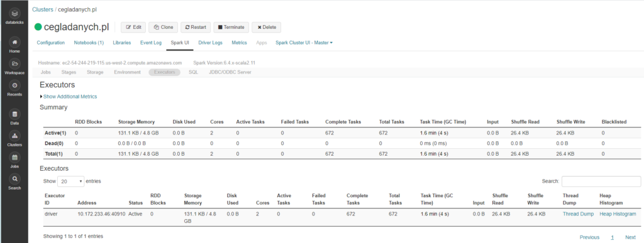
Task: Click the greyed-out Apps tab
Action: (261, 43)
